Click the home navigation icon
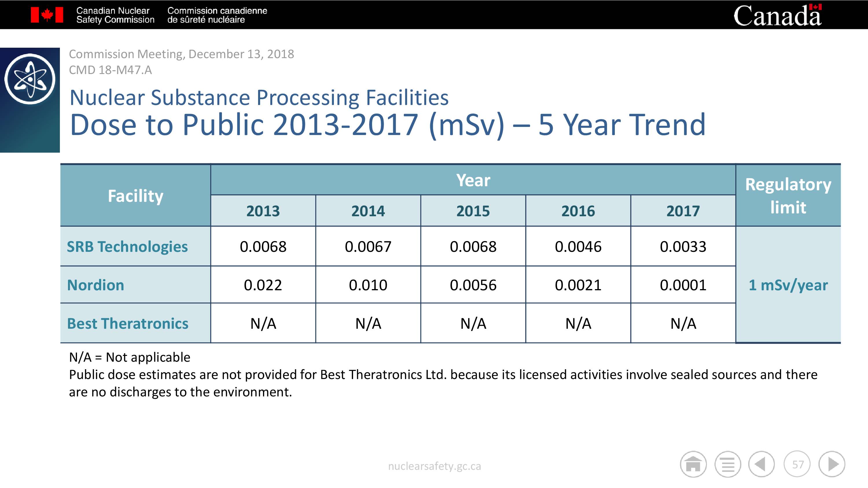This screenshot has width=868, height=488. tap(693, 464)
